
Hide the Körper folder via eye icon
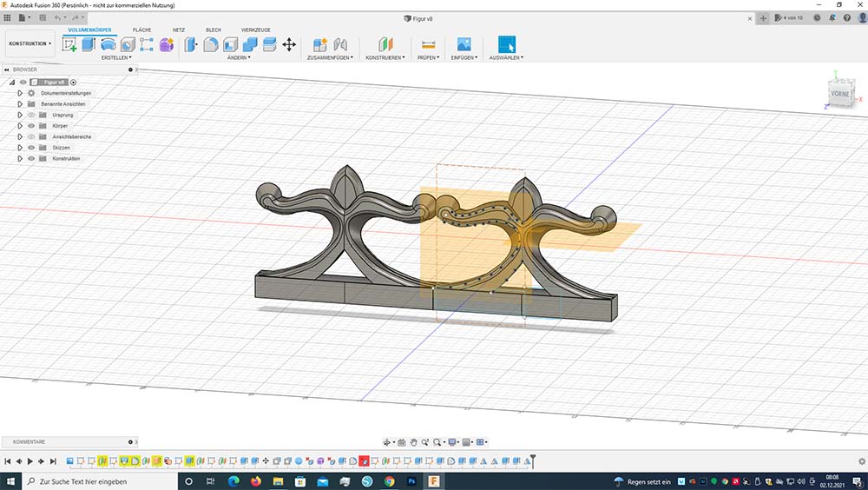click(x=30, y=126)
